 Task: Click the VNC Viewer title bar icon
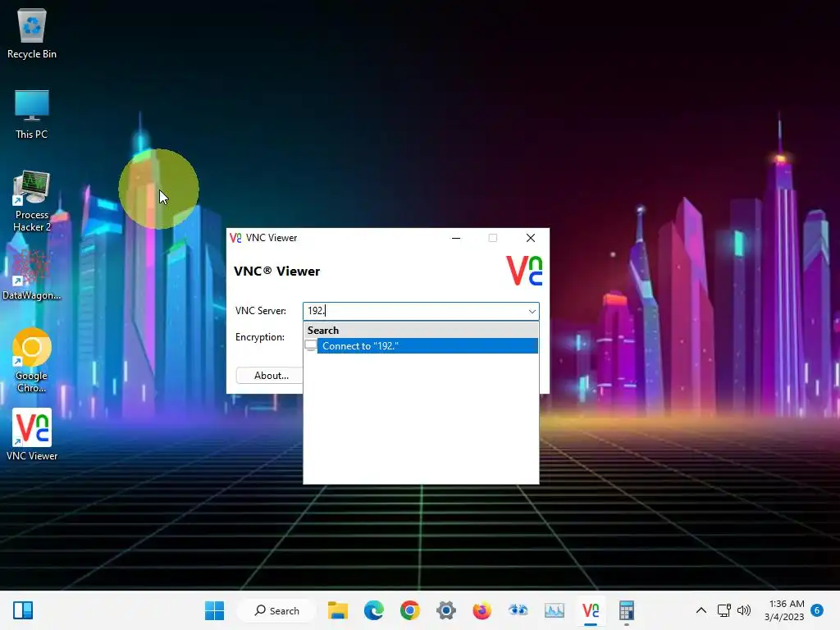click(235, 238)
